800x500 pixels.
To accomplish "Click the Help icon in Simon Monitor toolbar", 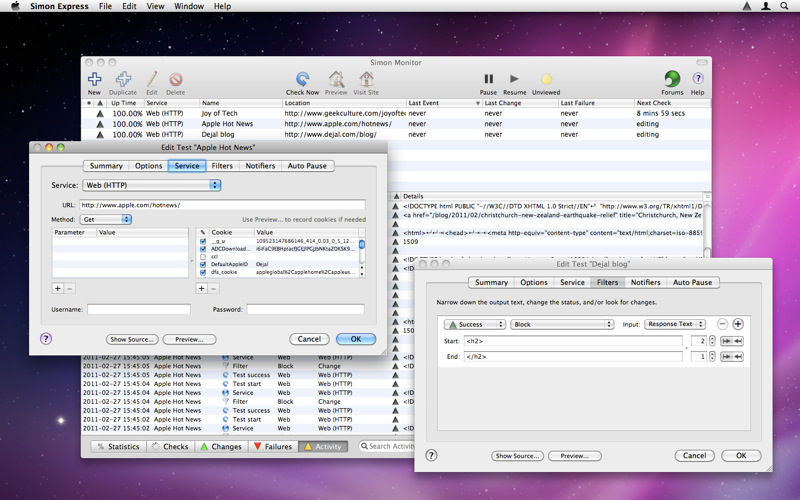I will click(697, 79).
